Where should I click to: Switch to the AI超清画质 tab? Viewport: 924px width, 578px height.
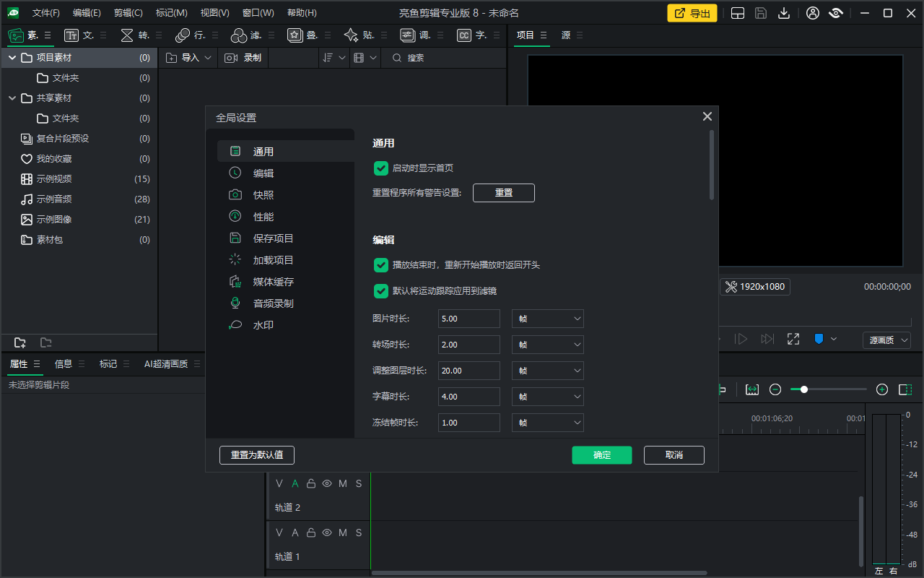(166, 364)
